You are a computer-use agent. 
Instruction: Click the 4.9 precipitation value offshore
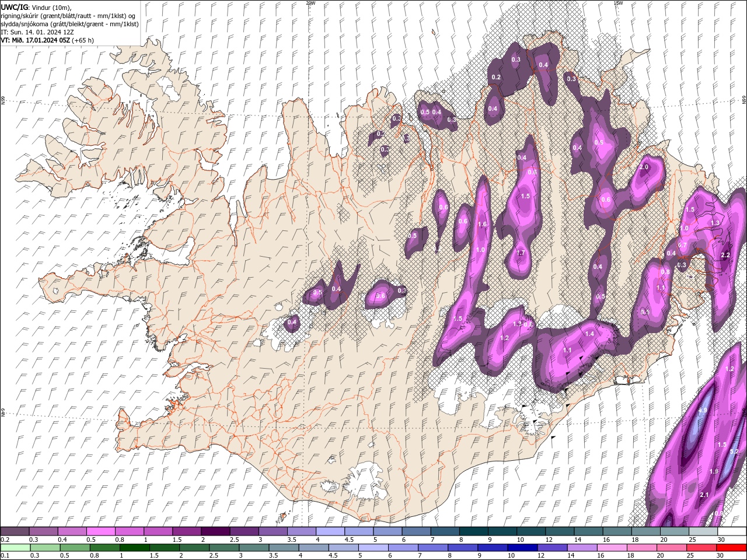point(703,411)
